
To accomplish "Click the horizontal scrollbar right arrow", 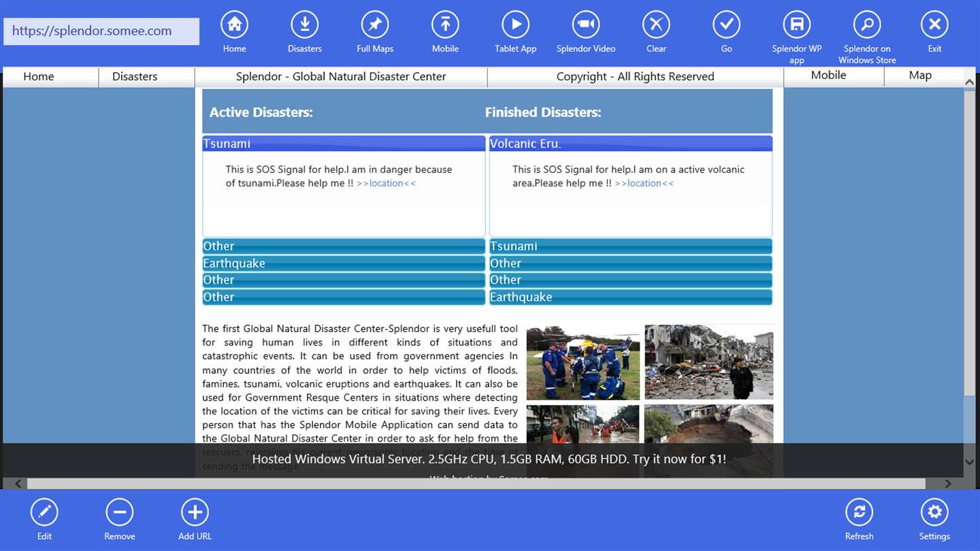I will (947, 484).
